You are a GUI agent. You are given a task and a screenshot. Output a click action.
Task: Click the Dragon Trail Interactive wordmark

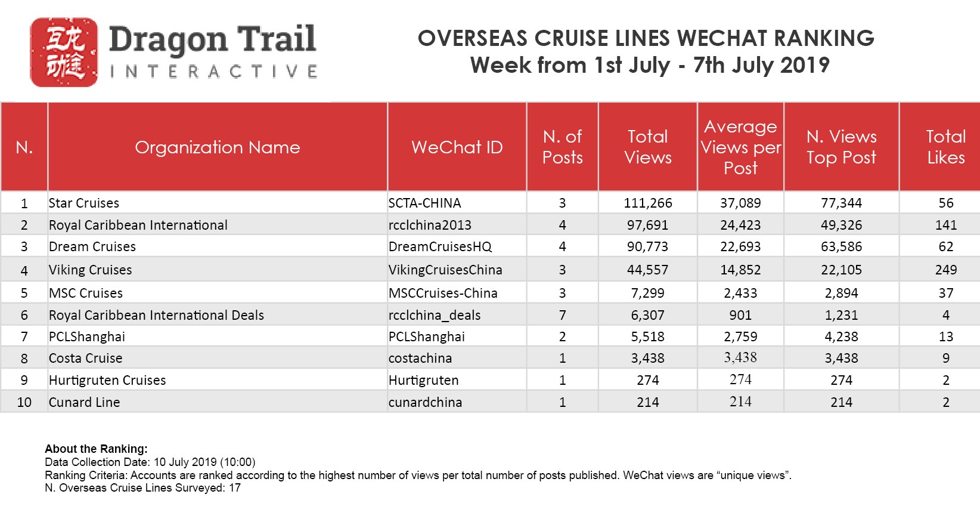[x=213, y=52]
